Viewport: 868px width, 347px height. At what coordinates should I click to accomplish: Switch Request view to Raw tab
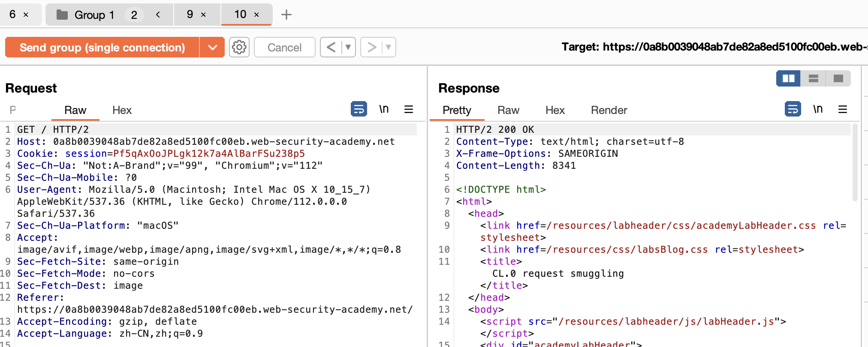[75, 110]
